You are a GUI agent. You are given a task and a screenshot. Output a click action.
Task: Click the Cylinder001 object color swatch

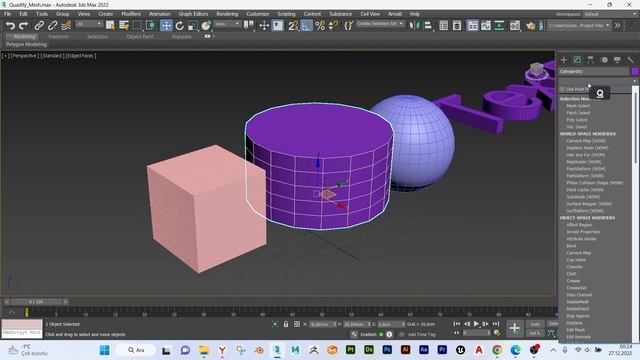[x=635, y=71]
